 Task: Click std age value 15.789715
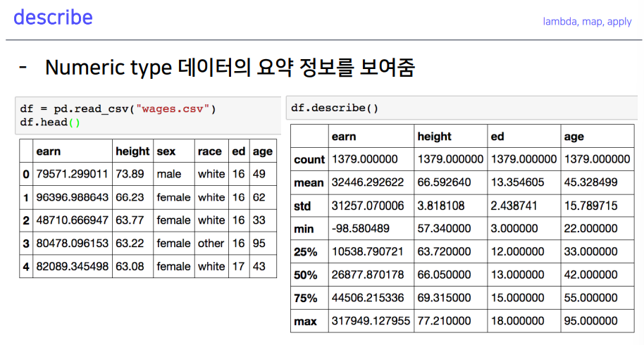pyautogui.click(x=590, y=206)
